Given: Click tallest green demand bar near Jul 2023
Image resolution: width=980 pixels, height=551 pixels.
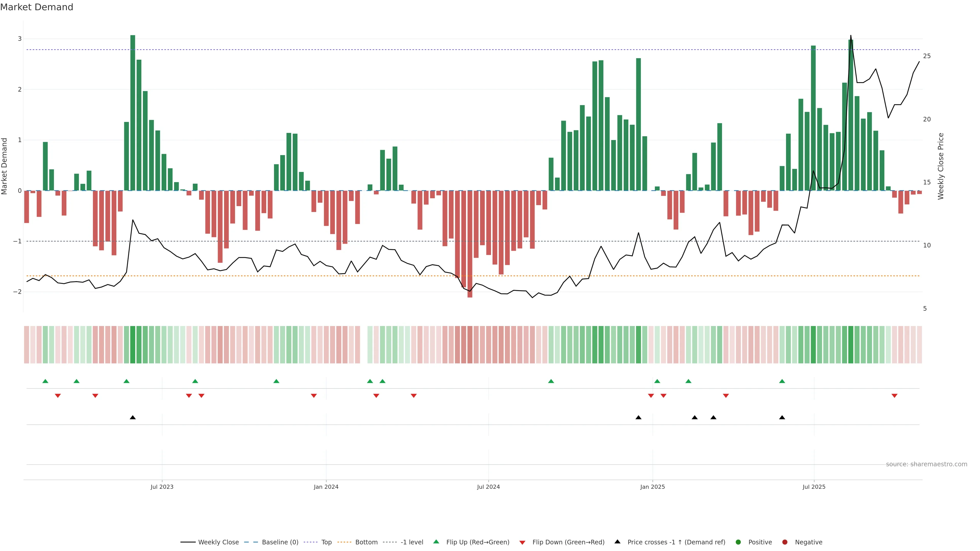Looking at the screenshot, I should point(133,112).
